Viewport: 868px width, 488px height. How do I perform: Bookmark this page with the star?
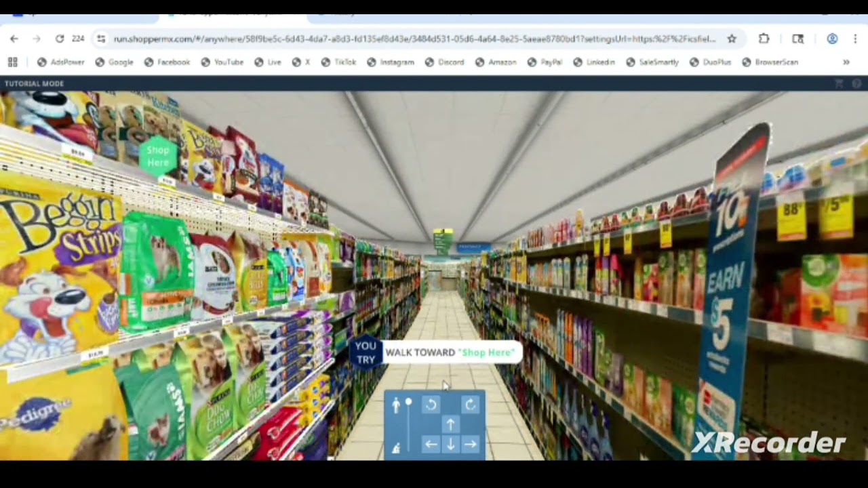(732, 39)
